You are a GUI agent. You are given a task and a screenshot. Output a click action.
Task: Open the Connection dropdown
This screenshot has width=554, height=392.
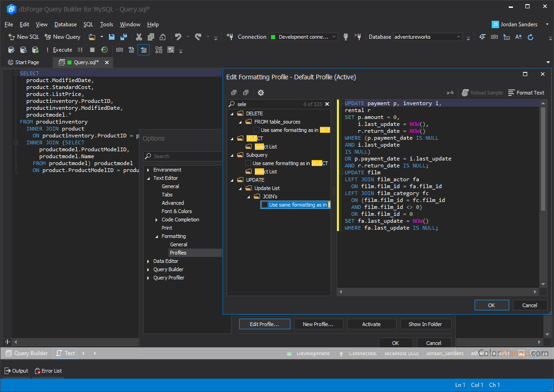click(x=334, y=37)
